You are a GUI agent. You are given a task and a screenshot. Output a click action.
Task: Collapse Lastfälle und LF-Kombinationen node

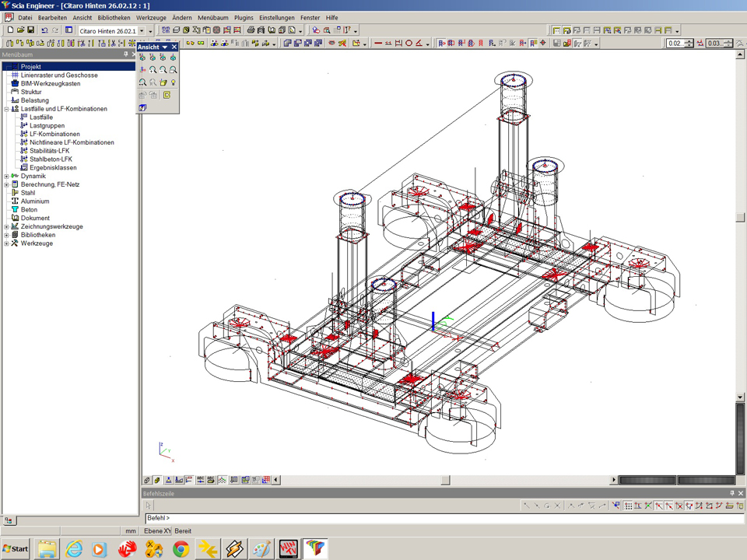pos(6,109)
